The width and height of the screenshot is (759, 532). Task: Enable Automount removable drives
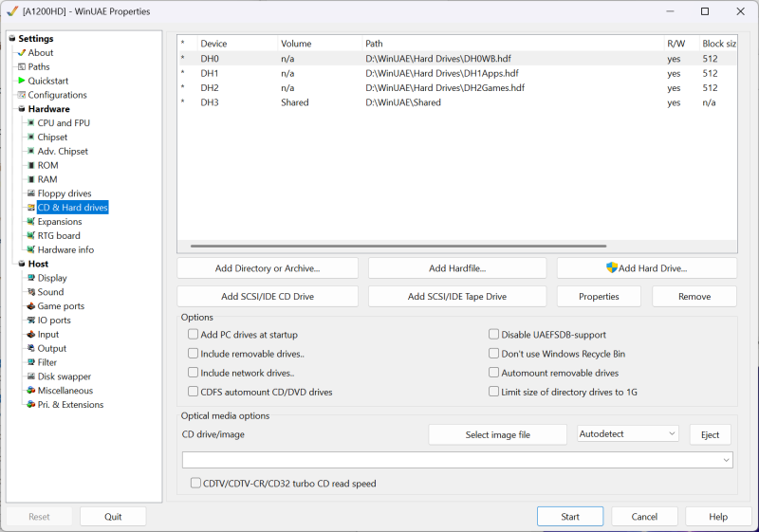point(493,373)
